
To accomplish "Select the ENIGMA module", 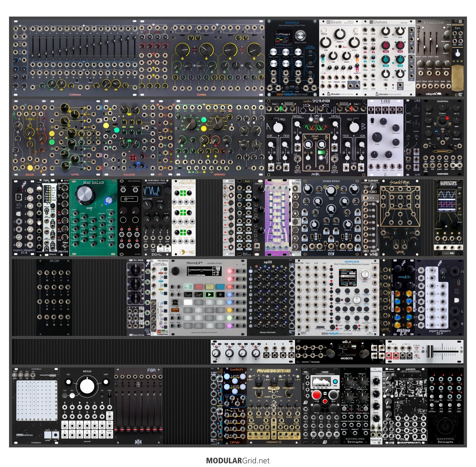I will [x=259, y=218].
